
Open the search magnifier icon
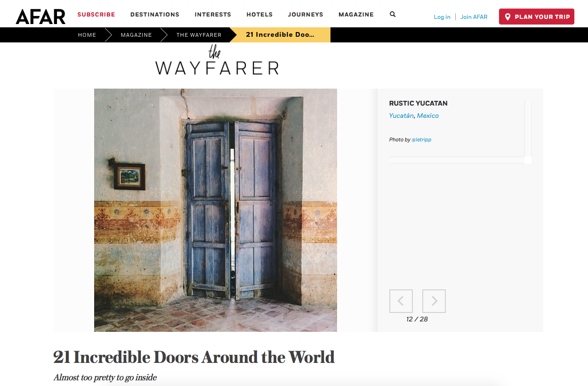(x=393, y=15)
